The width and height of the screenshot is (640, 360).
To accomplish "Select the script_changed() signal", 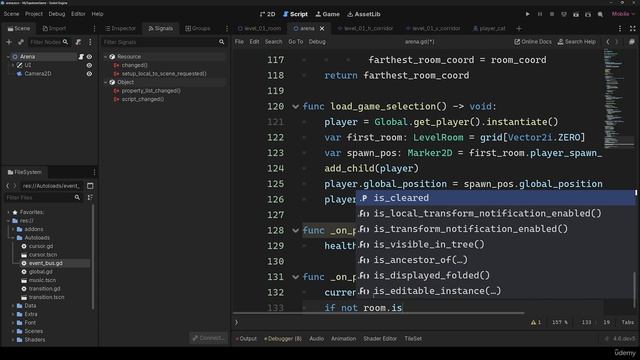I will [142, 99].
